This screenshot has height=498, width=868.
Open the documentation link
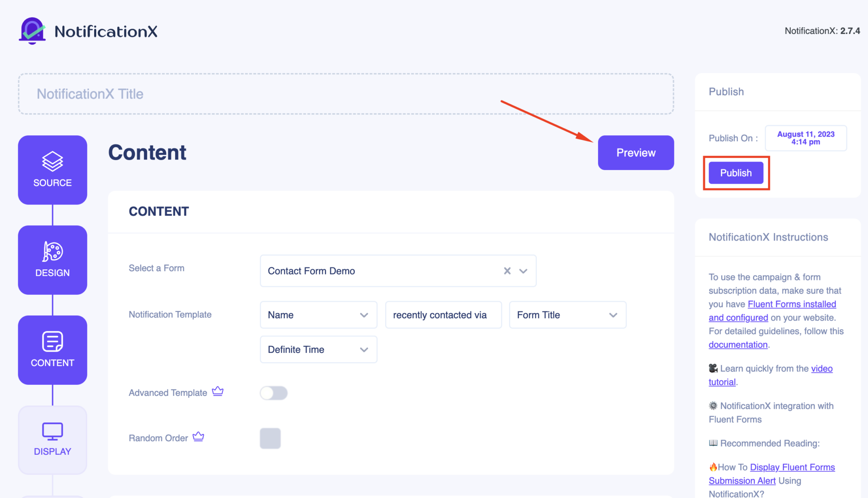tap(737, 344)
